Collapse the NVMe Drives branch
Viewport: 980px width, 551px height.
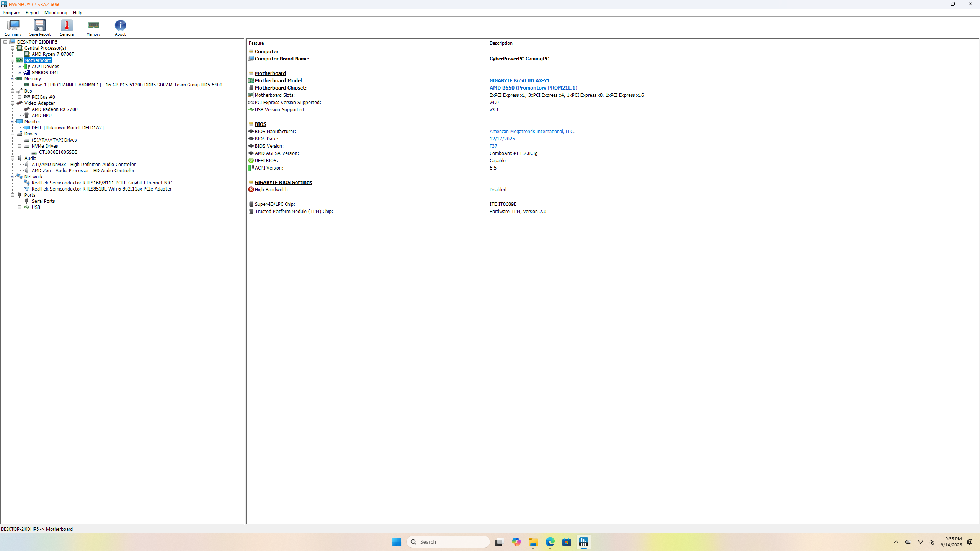(20, 146)
